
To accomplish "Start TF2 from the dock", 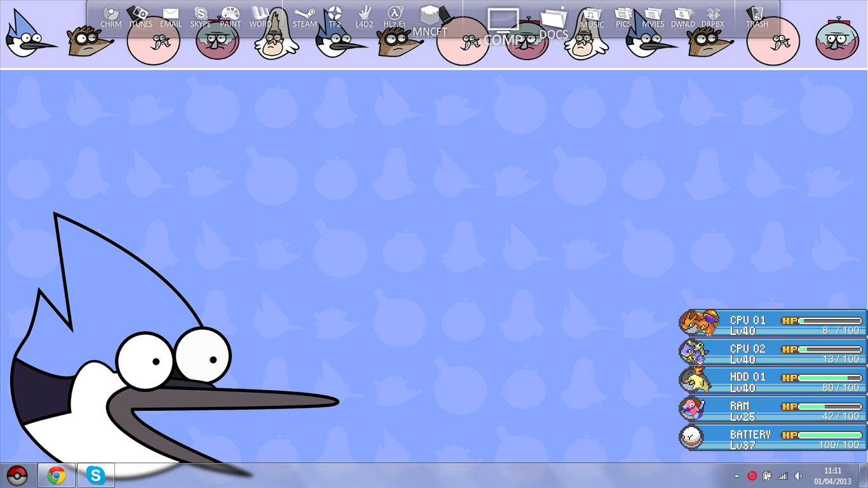I will pyautogui.click(x=335, y=15).
